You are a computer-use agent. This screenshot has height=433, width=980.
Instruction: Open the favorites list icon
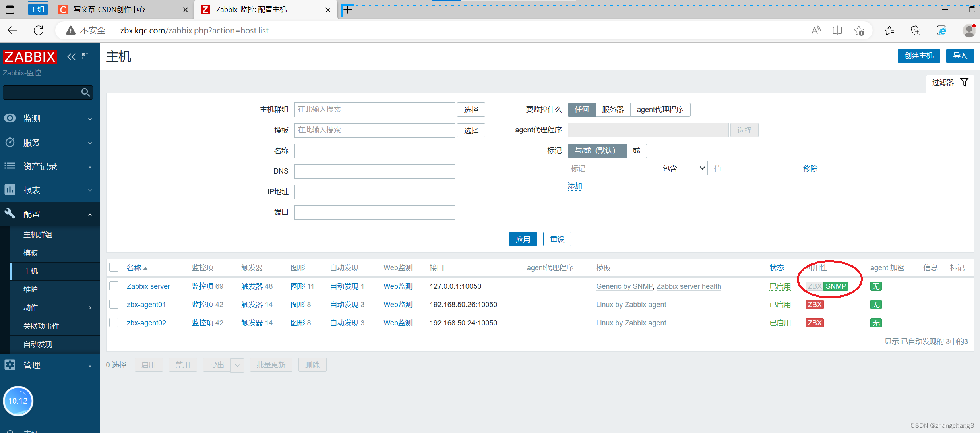coord(889,30)
